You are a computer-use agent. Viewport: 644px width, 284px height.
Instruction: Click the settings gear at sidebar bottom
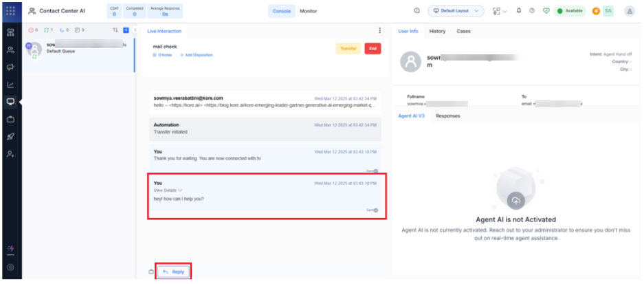10,267
